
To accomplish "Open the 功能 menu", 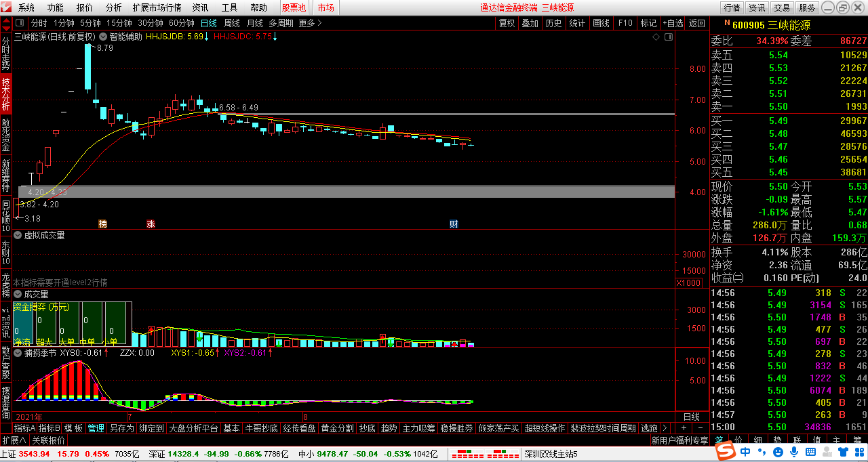I will pyautogui.click(x=56, y=7).
